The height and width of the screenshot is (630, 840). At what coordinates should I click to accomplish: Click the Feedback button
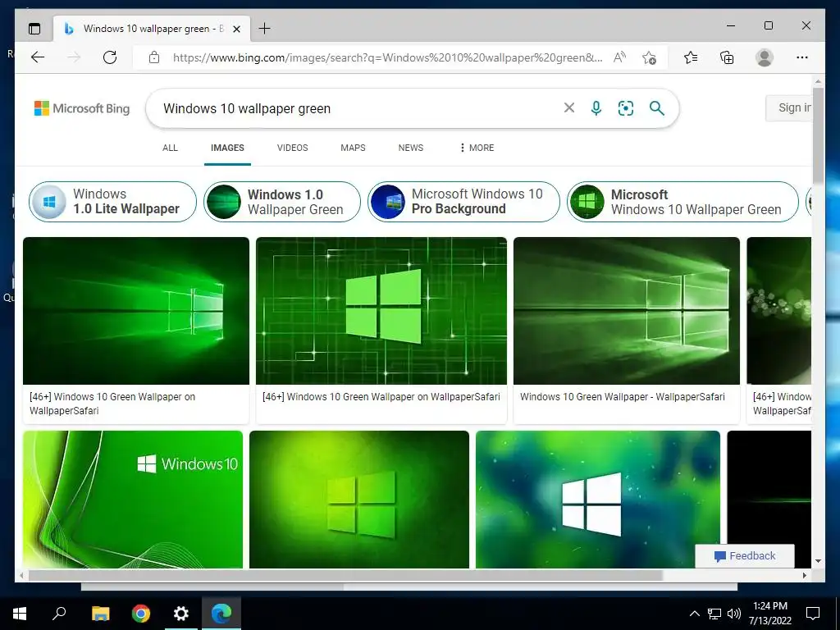745,556
